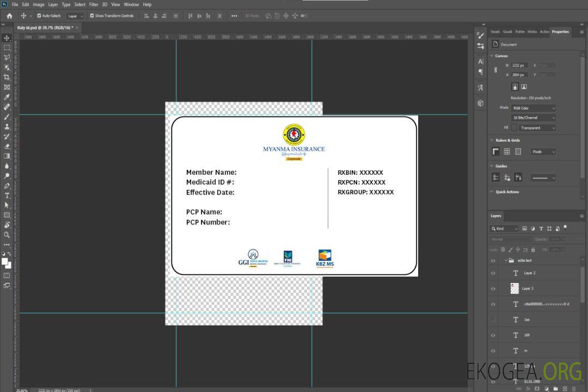588x392 pixels.
Task: Toggle Quick Mask mode icon
Action: [7, 275]
